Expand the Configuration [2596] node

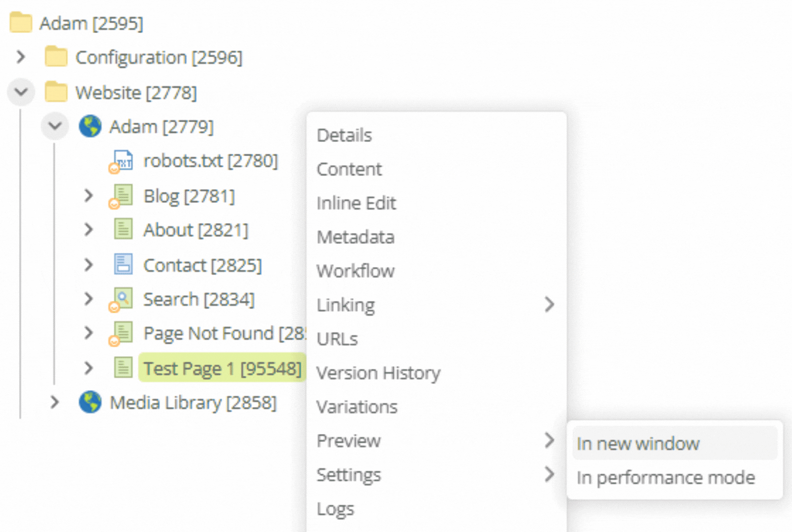point(21,56)
